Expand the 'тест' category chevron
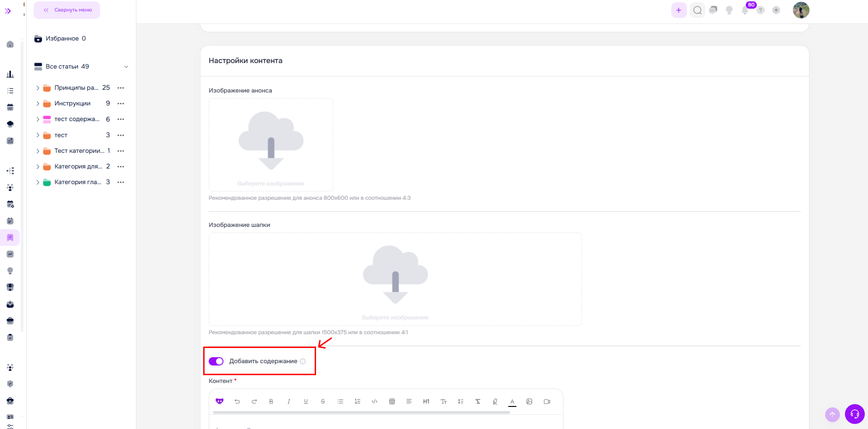868x429 pixels. click(x=38, y=135)
